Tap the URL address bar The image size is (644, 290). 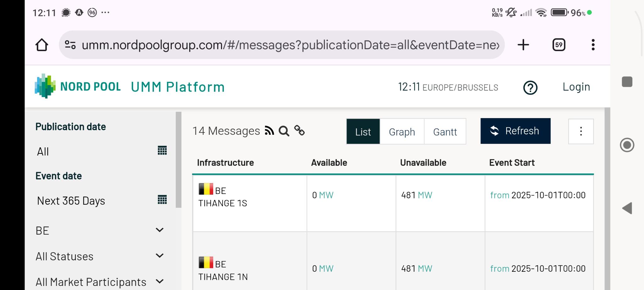[x=283, y=45]
